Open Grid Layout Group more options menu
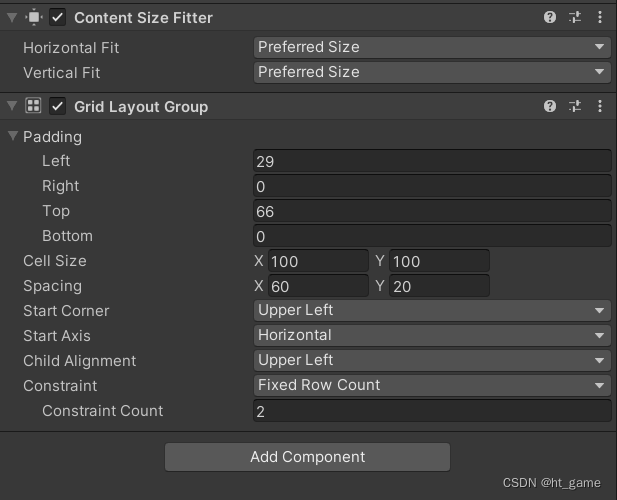617x500 pixels. click(x=600, y=106)
